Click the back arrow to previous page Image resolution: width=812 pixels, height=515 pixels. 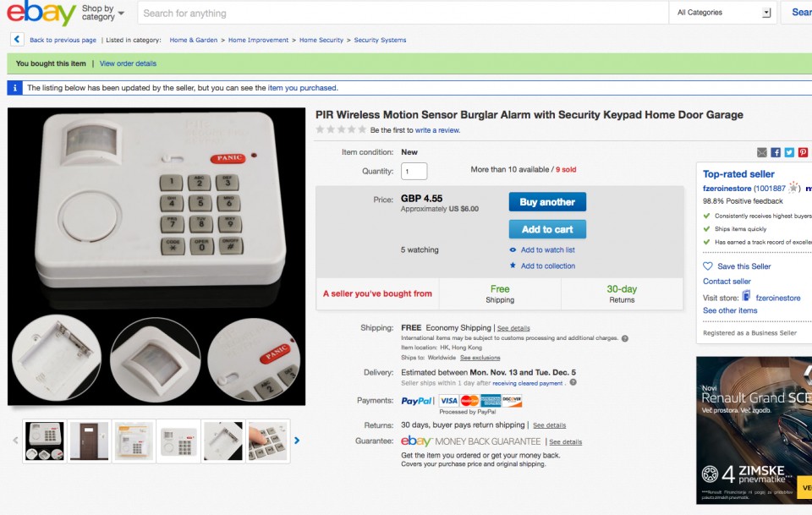[17, 40]
